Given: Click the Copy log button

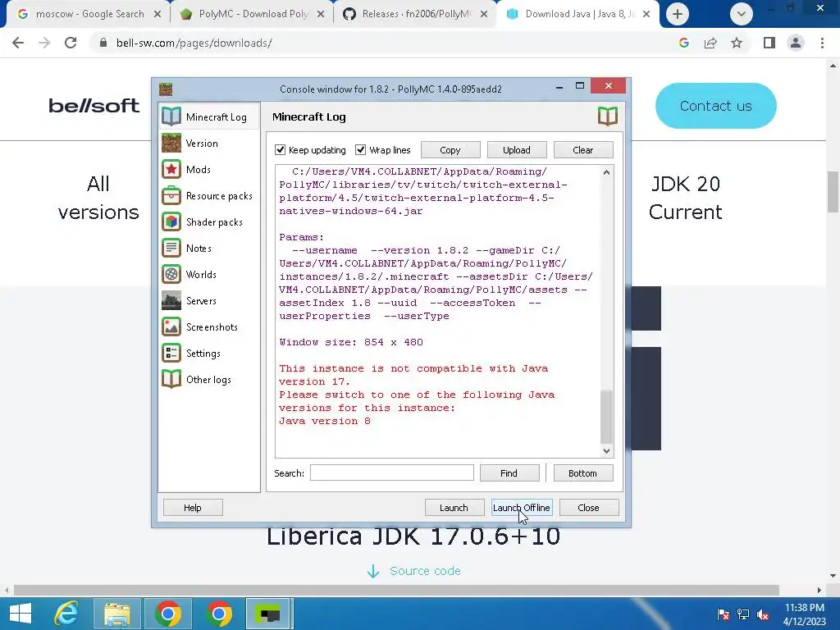Looking at the screenshot, I should pos(450,150).
